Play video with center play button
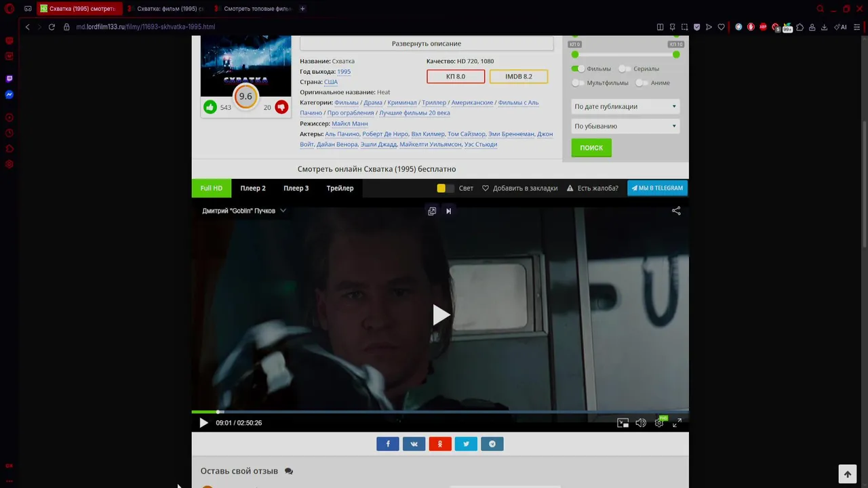Image resolution: width=868 pixels, height=488 pixels. 441,314
